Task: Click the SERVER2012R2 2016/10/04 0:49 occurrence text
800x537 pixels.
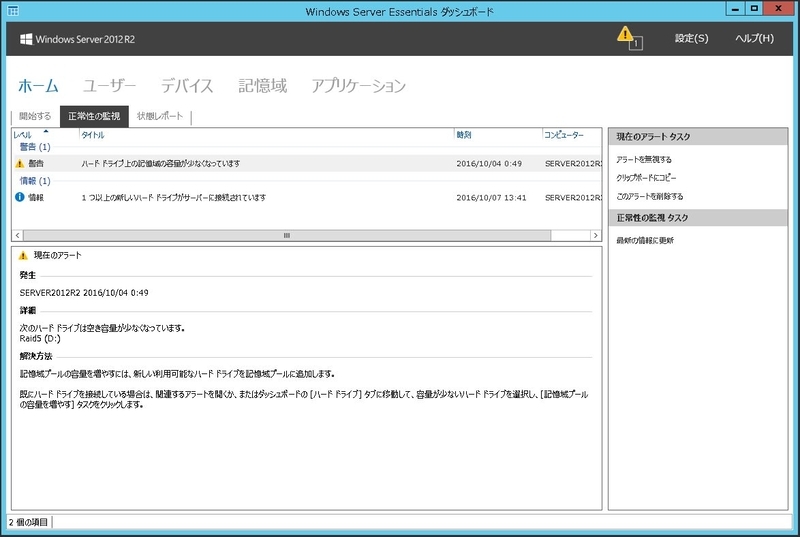Action: coord(84,293)
